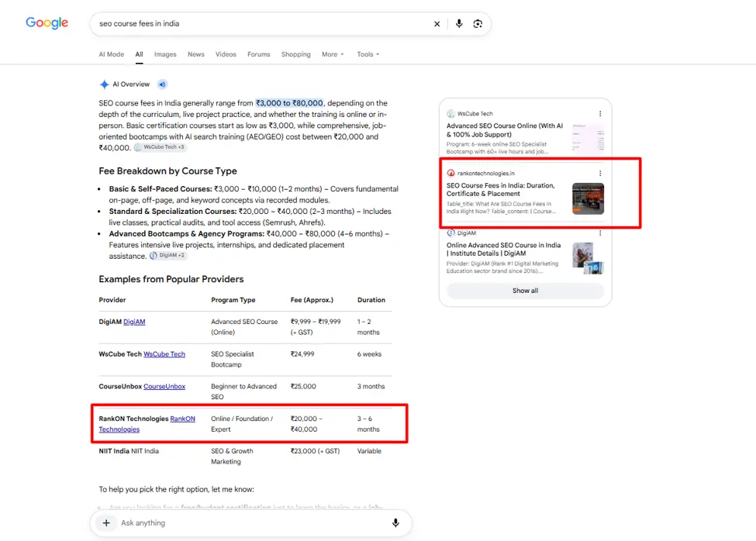756x541 pixels.
Task: Switch to the AI Mode tab
Action: tap(112, 54)
